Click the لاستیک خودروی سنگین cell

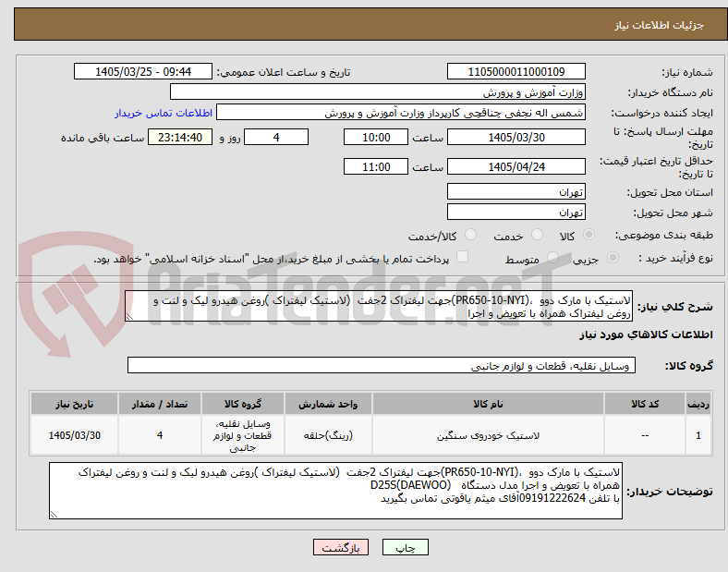point(488,435)
